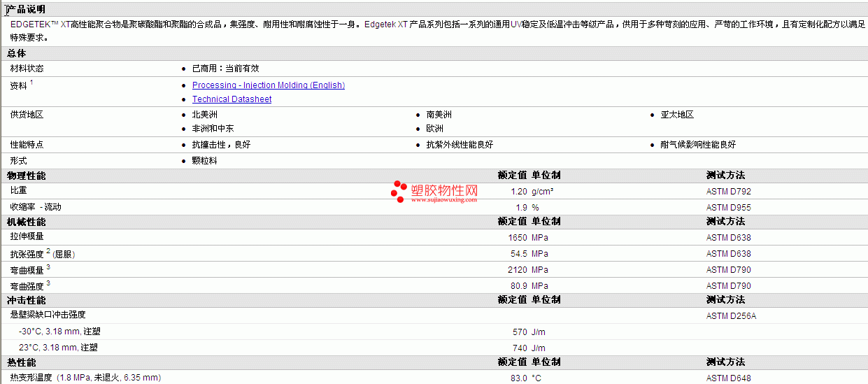The width and height of the screenshot is (868, 384).
Task: Click the g/cm³ unit cell
Action: click(x=543, y=192)
